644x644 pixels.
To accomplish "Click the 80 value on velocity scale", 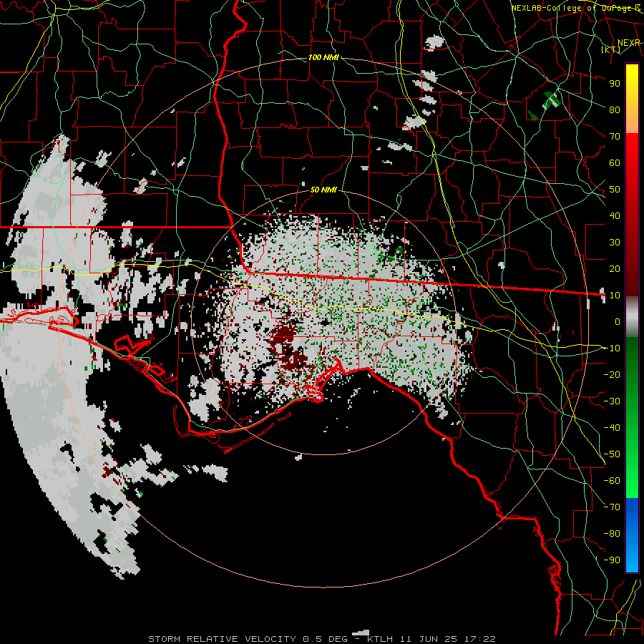I will [615, 109].
